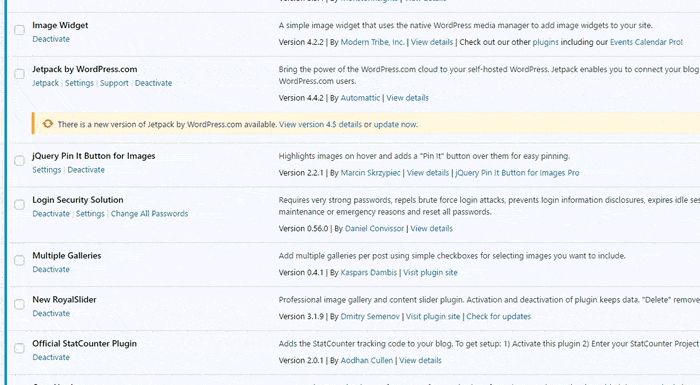Visit plugin site for Multiple Galleries
Viewport: 700px width, 385px height.
(430, 272)
